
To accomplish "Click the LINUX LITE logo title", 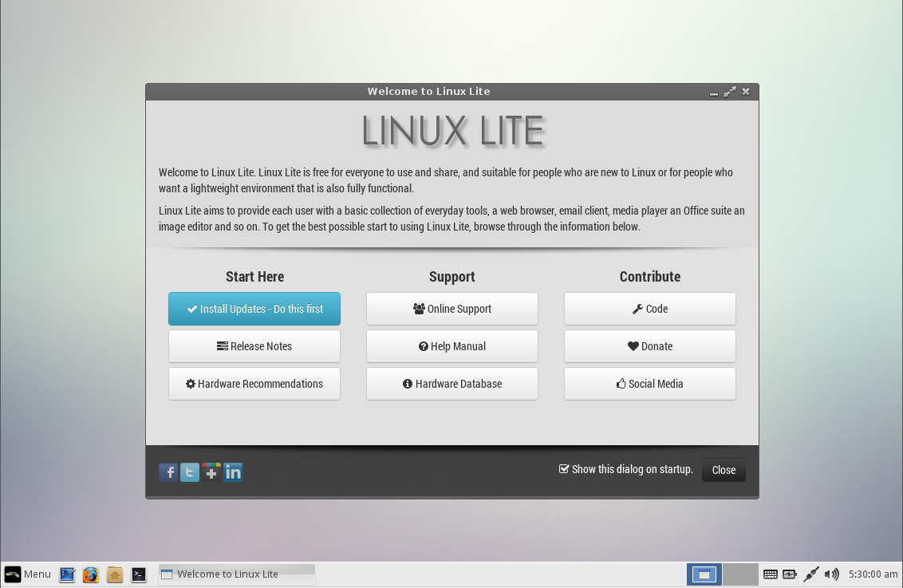I will pos(452,131).
